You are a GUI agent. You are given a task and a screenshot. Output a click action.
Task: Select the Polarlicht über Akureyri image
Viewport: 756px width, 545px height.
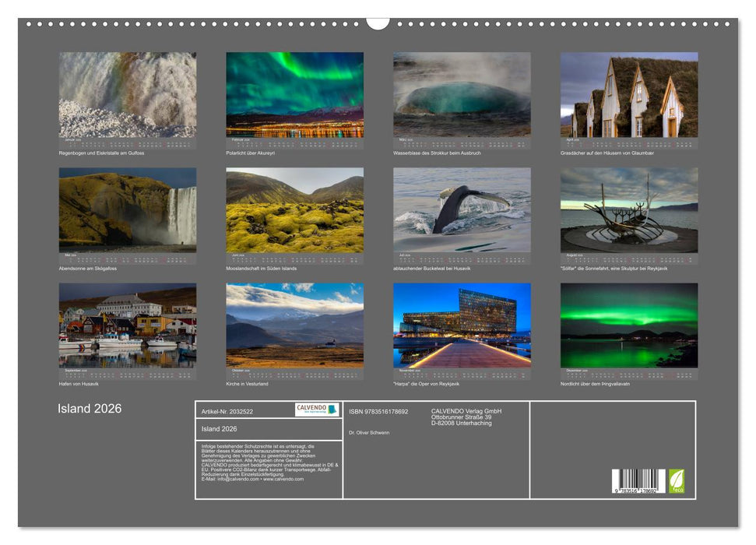pyautogui.click(x=294, y=94)
